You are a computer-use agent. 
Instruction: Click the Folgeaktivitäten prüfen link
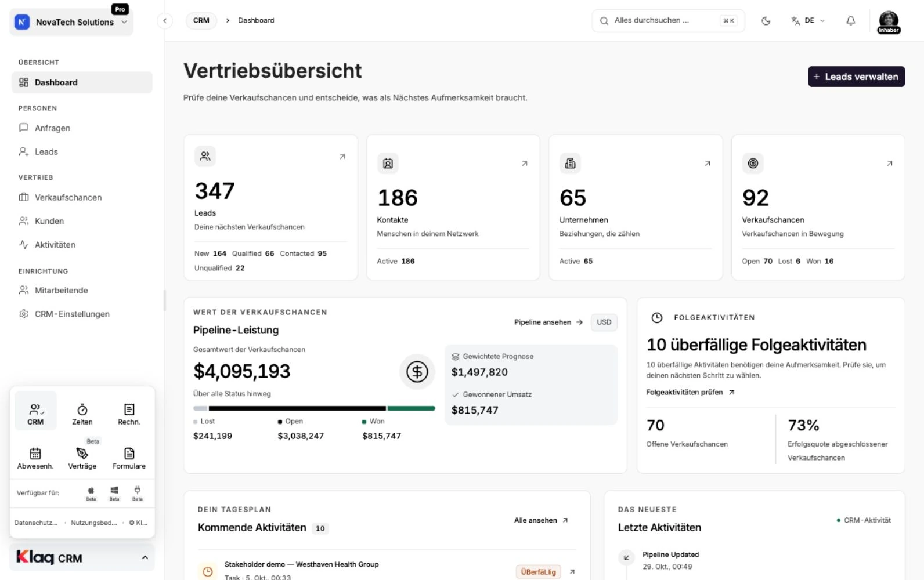(690, 392)
